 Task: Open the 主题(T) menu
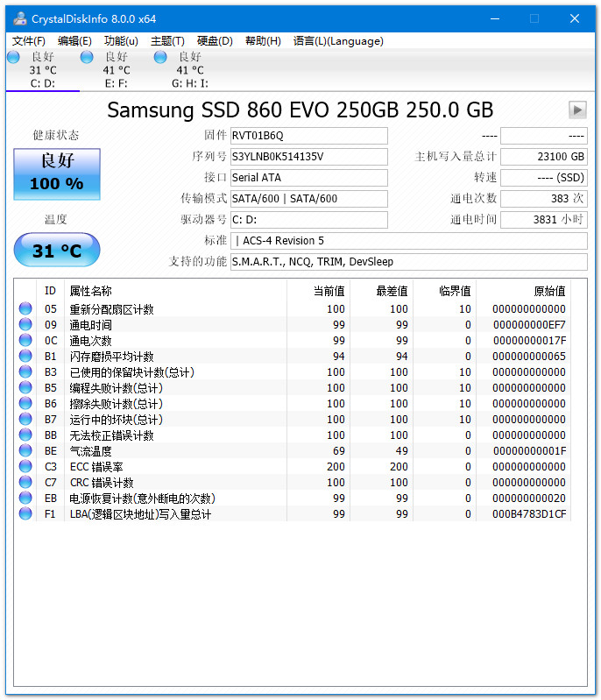coord(167,41)
